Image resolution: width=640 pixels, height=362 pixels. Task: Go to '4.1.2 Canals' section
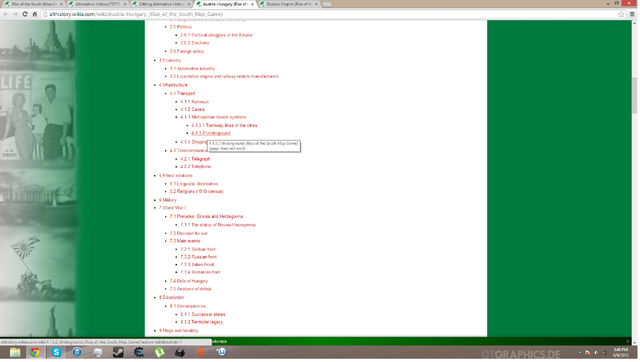point(192,109)
